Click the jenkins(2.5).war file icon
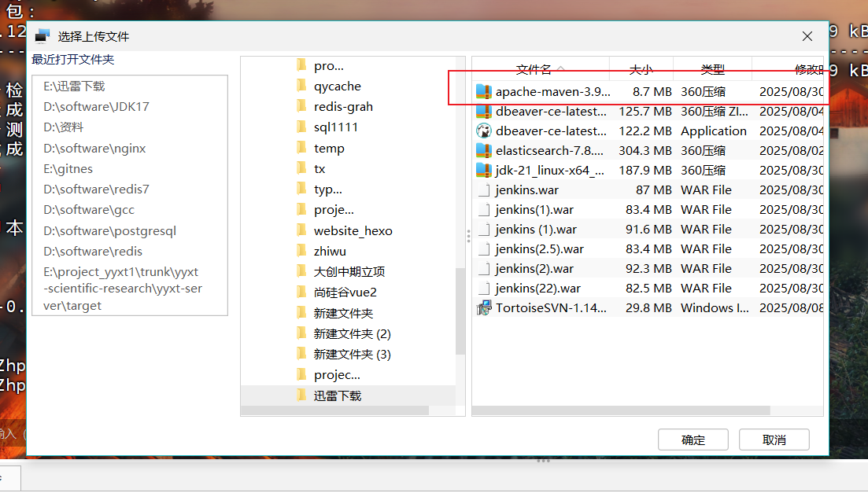 coord(484,249)
